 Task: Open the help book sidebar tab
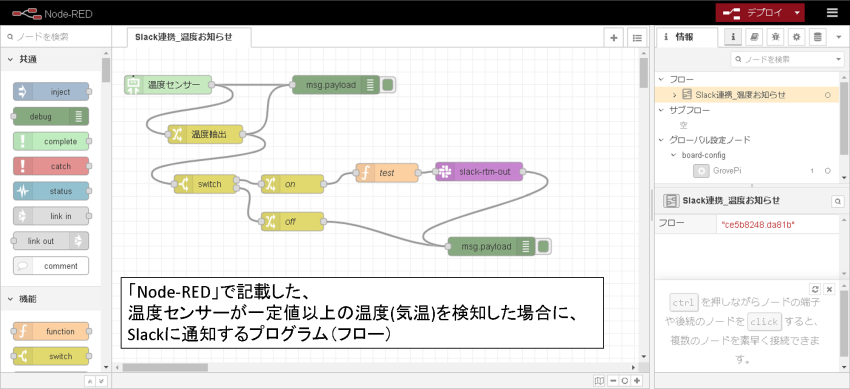754,37
